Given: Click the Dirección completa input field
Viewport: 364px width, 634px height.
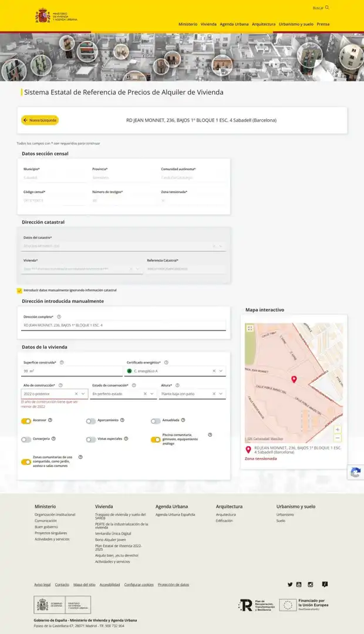Looking at the screenshot, I should click(123, 325).
